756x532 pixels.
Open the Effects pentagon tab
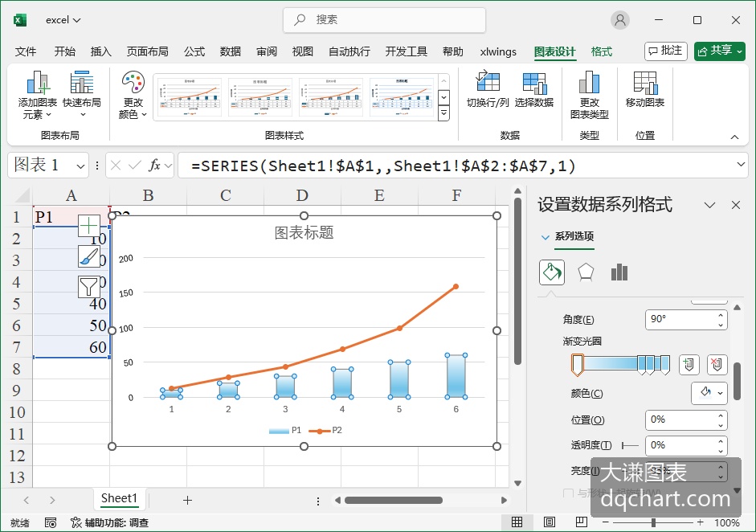click(x=586, y=272)
